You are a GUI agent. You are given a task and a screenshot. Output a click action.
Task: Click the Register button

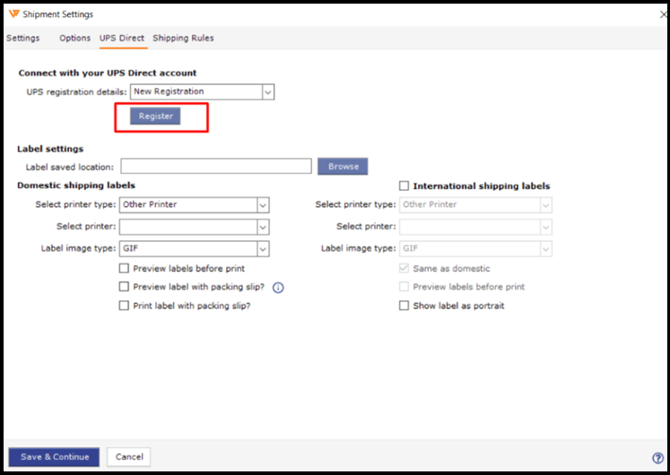(156, 116)
